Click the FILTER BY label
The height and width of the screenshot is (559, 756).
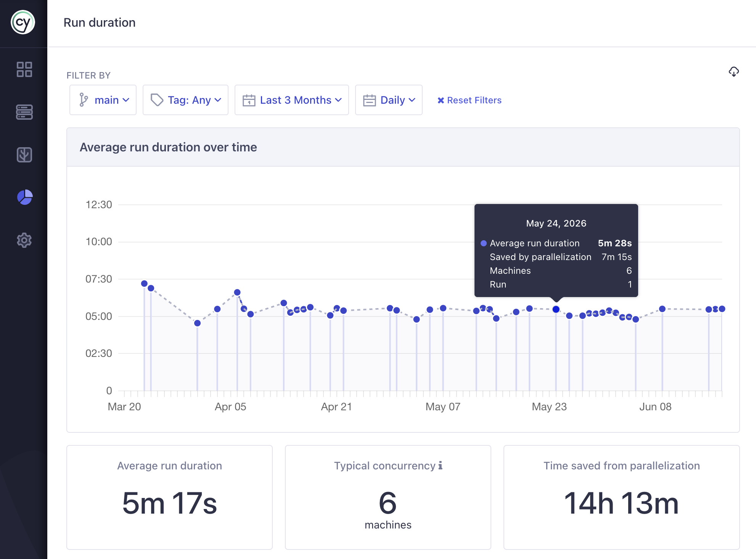coord(88,75)
